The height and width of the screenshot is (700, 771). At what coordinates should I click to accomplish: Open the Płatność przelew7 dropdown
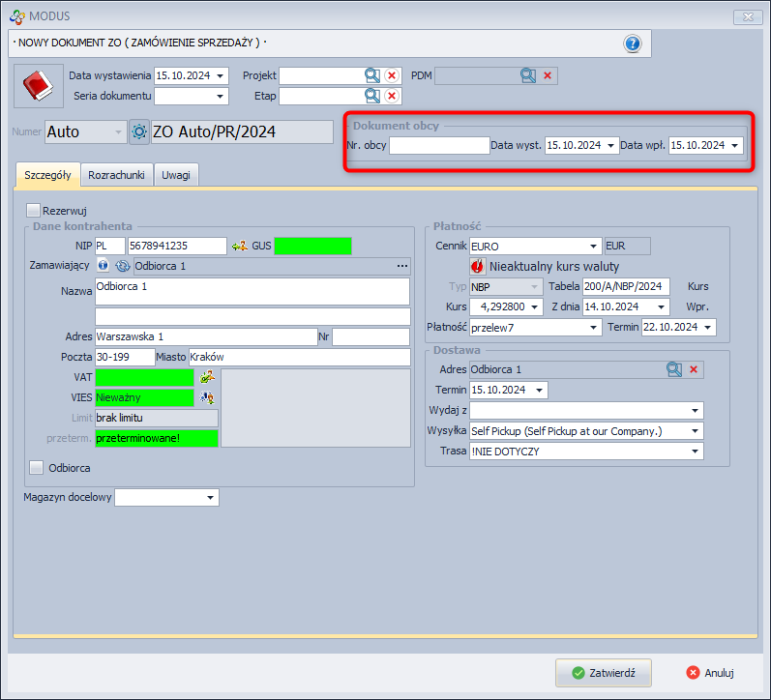click(x=593, y=328)
